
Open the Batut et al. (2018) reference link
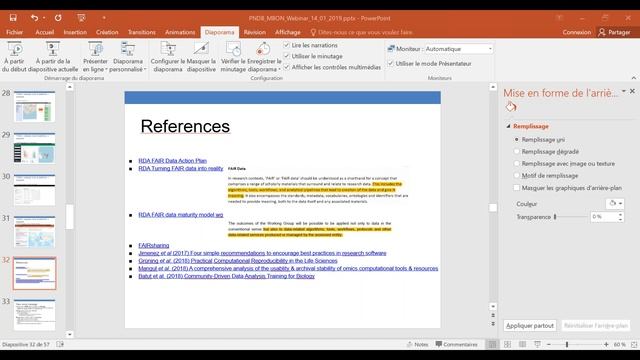pyautogui.click(x=227, y=276)
